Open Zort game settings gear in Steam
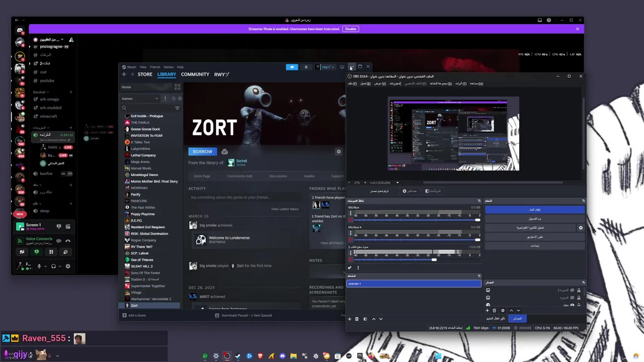Viewport: 644px width, 362px height. click(x=339, y=151)
